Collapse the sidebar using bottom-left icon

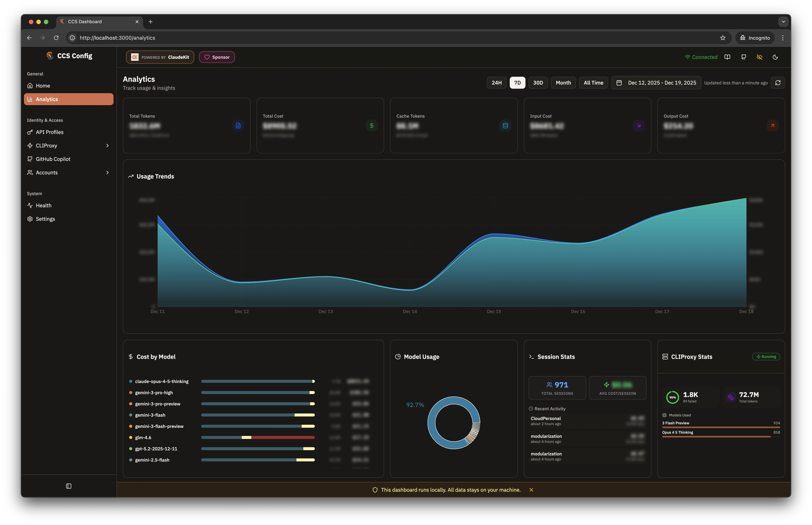(69, 486)
